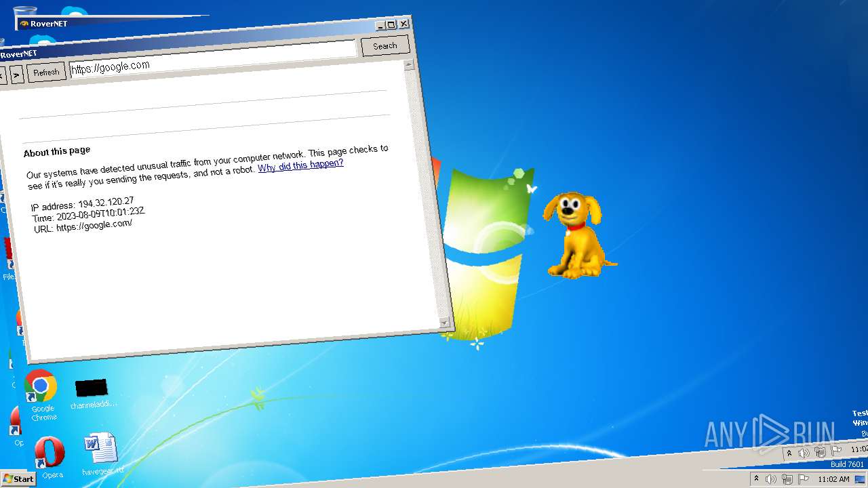Click the volume speaker tray icon
868x488 pixels.
point(771,479)
